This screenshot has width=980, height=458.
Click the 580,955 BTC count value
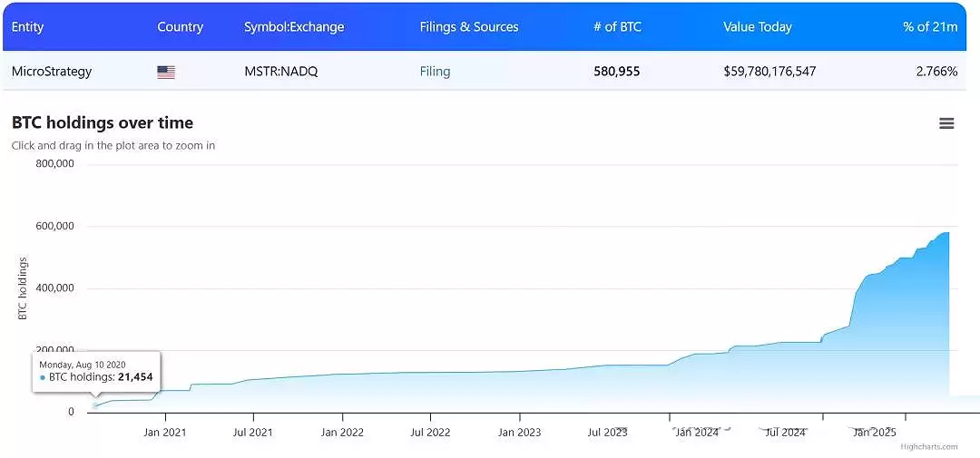617,72
